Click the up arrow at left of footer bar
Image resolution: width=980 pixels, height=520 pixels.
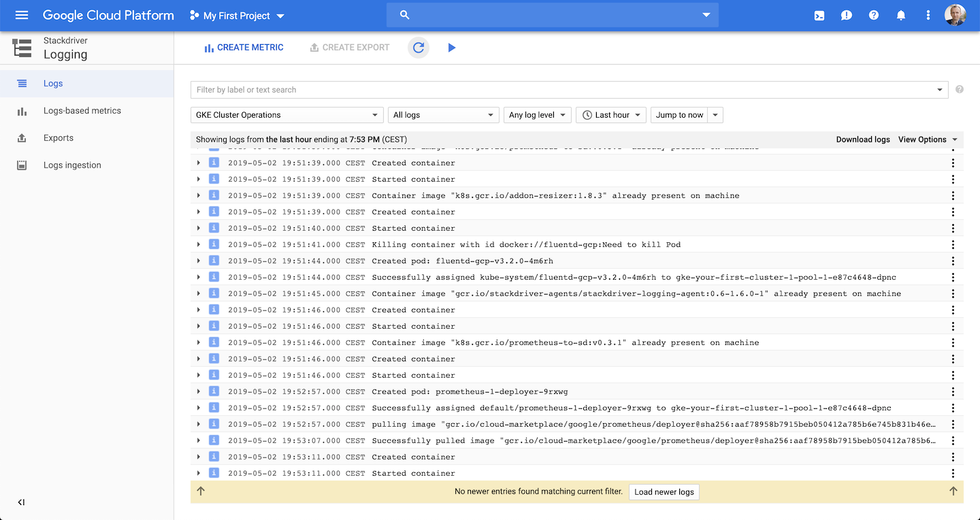coord(201,491)
